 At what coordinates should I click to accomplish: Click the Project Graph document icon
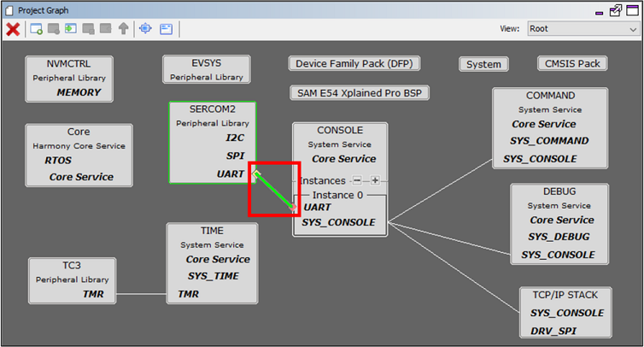click(x=10, y=9)
